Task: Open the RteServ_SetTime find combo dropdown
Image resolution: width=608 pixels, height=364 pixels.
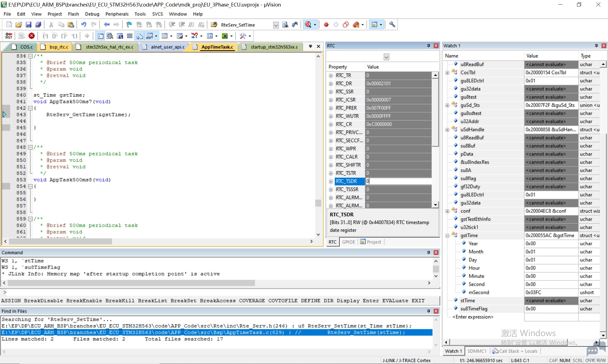Action: tap(276, 25)
